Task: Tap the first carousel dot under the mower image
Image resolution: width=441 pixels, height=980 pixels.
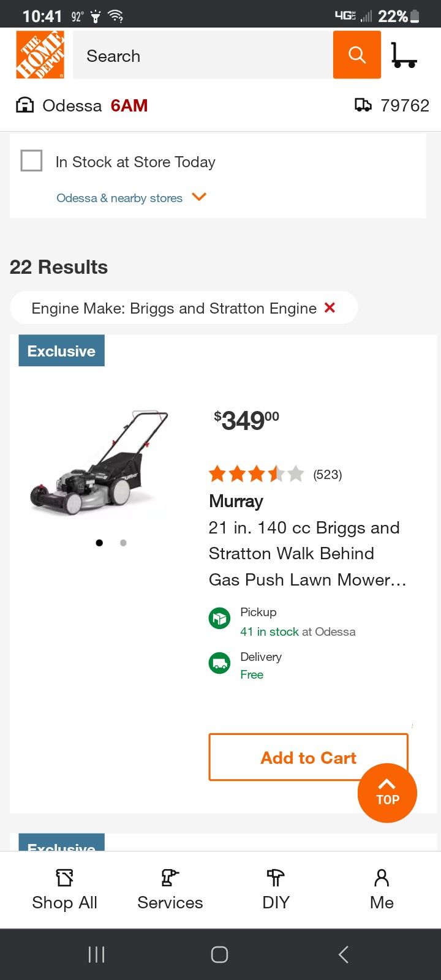Action: pyautogui.click(x=99, y=543)
